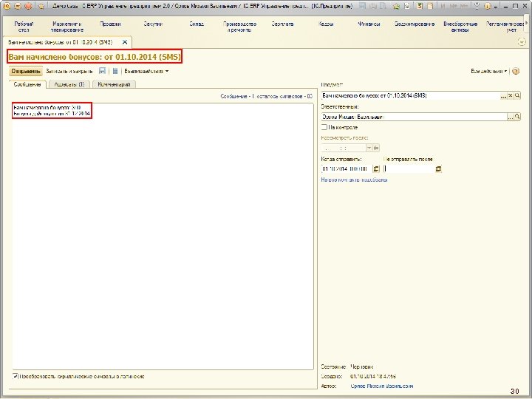Image resolution: width=532 pixels, height=399 pixels.
Task: Click the 'Черновик' status text
Action: point(361,366)
